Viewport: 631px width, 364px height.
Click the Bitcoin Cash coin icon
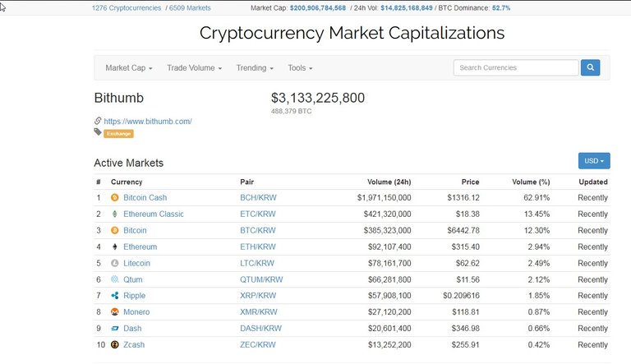tap(115, 197)
